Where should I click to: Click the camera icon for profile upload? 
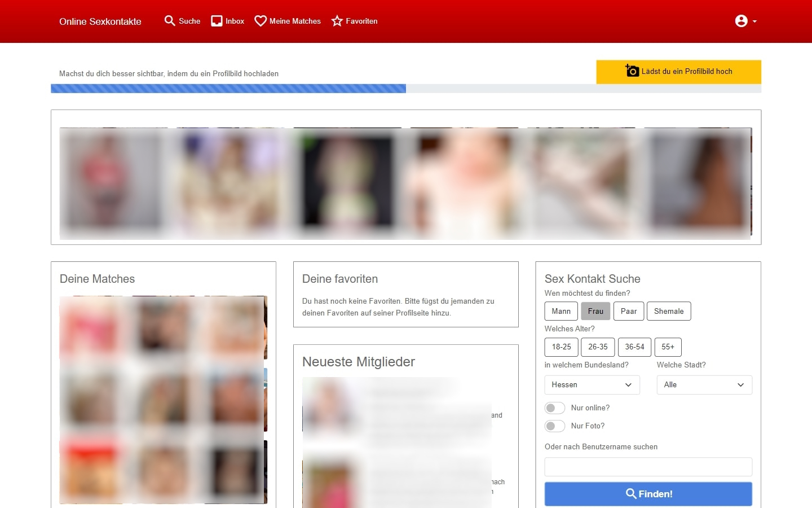pos(632,71)
